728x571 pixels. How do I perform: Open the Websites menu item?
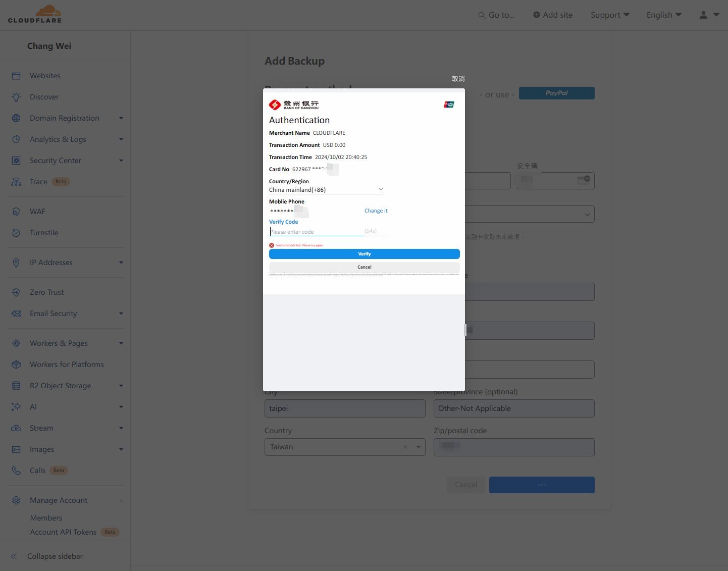tap(45, 76)
